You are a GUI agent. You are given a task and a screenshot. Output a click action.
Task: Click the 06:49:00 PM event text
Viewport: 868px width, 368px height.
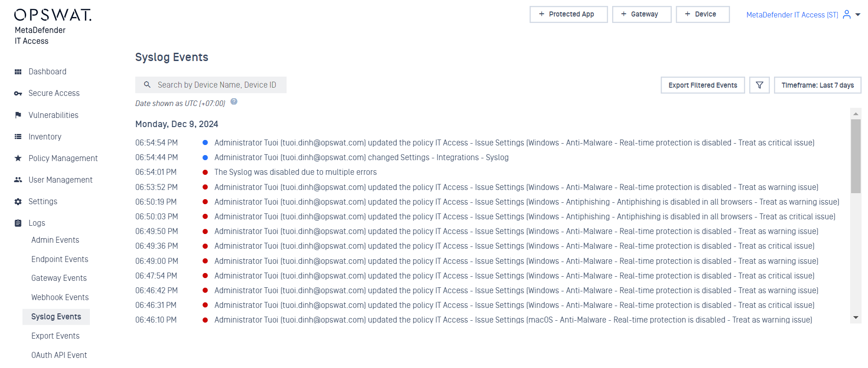coord(516,261)
